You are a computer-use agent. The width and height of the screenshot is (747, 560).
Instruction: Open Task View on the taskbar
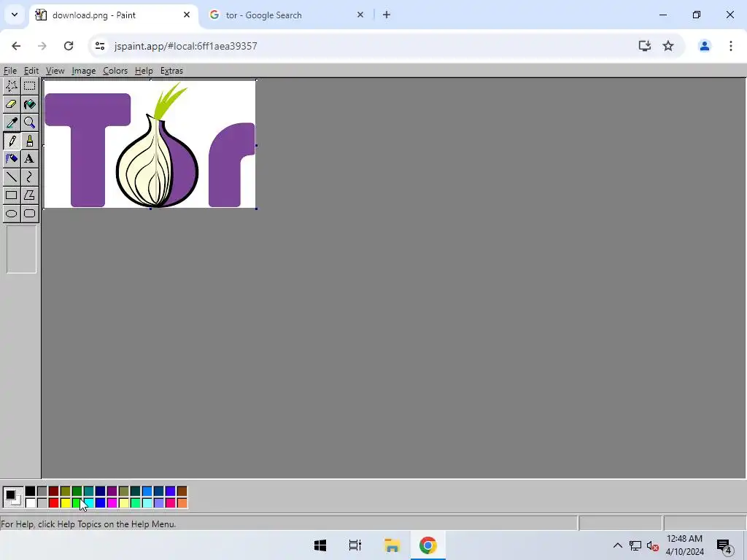click(355, 545)
